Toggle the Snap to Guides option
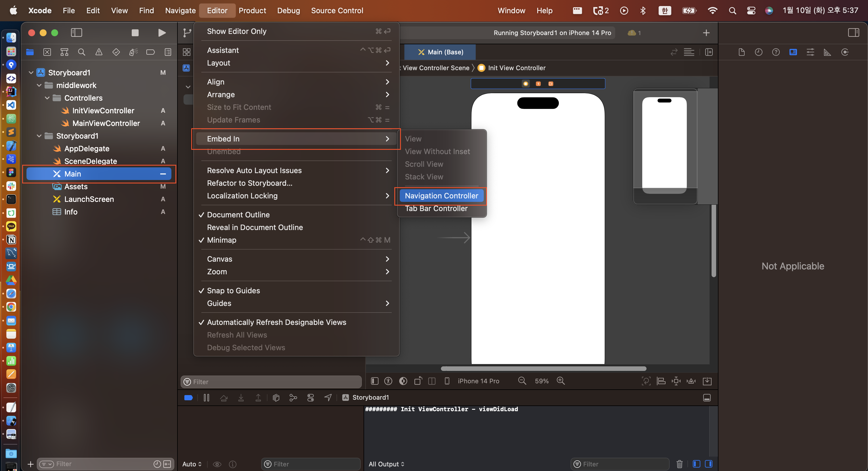 [233, 291]
